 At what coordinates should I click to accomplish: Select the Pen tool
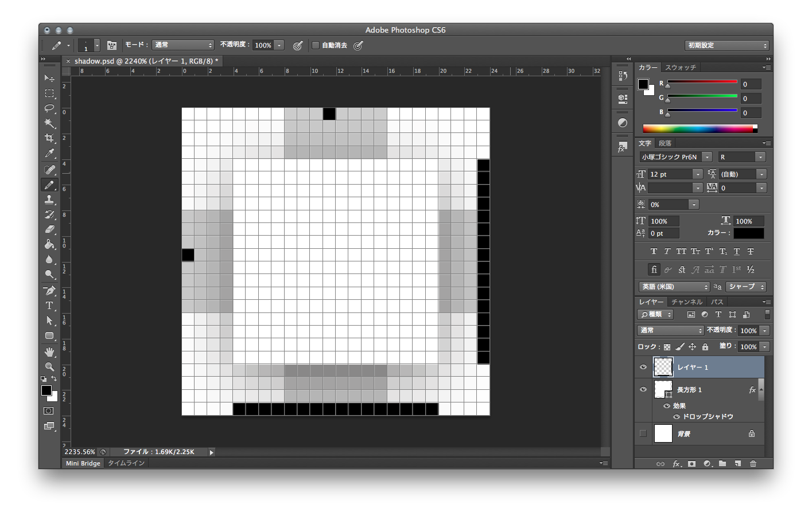[x=49, y=291]
